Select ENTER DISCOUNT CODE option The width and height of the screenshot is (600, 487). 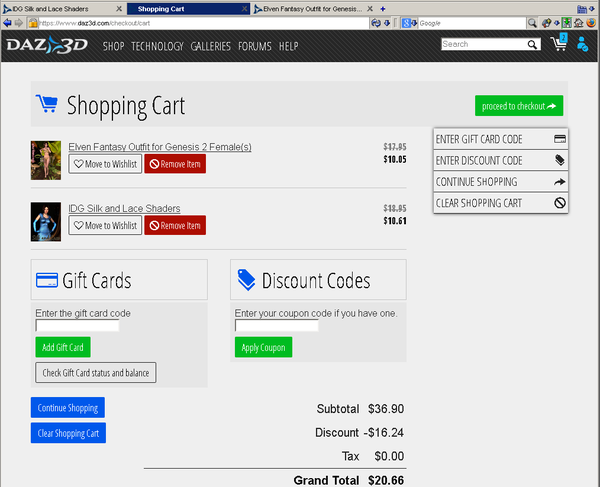501,160
